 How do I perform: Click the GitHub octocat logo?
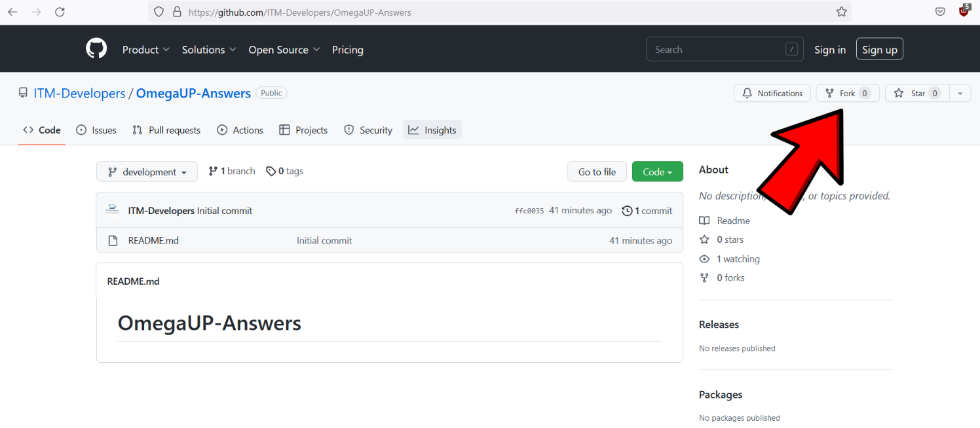point(96,49)
